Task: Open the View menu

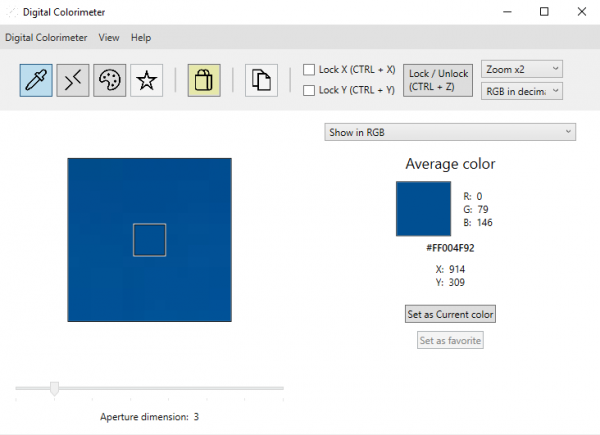Action: point(109,37)
